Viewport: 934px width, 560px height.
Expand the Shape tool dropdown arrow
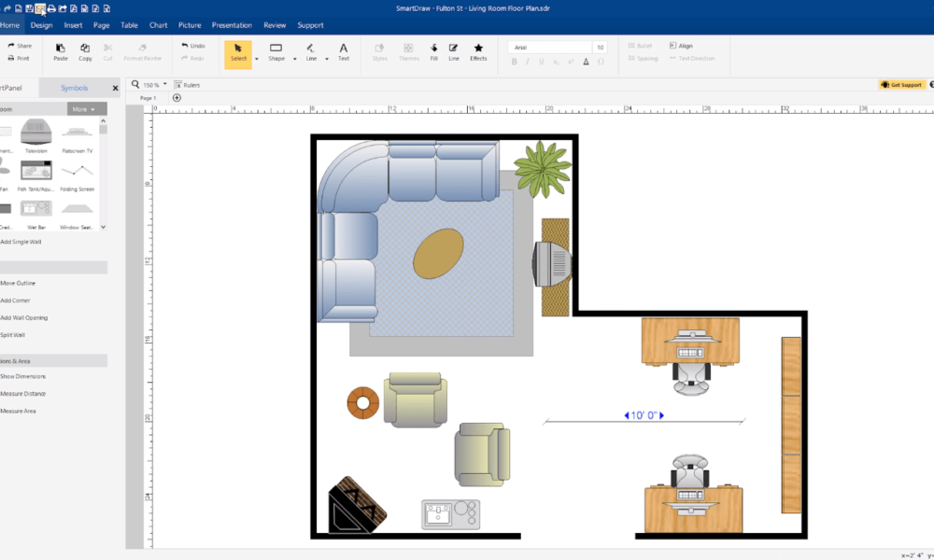[295, 58]
